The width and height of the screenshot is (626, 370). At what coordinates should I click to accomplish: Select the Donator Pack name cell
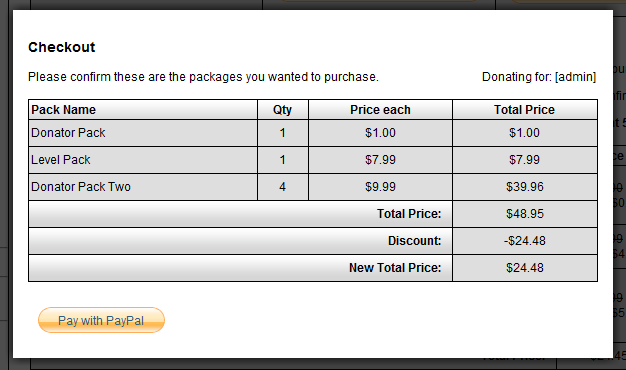click(143, 133)
